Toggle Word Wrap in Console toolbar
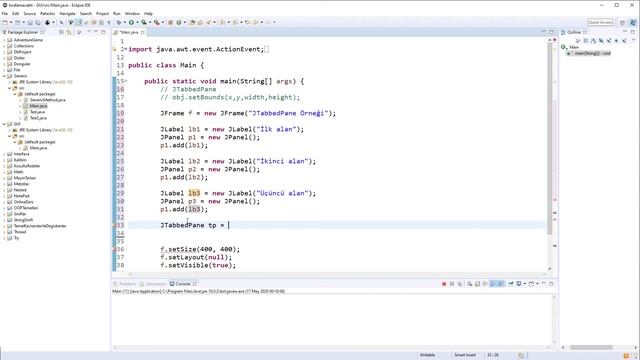This screenshot has height=360, width=640. (x=485, y=284)
